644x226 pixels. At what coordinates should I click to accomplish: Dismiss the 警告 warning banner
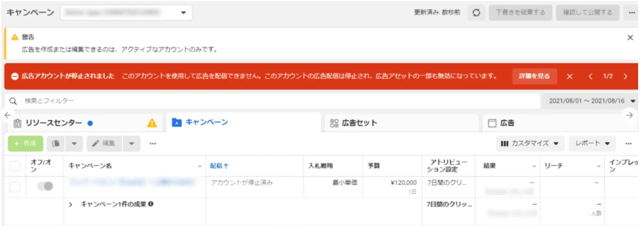tap(630, 37)
